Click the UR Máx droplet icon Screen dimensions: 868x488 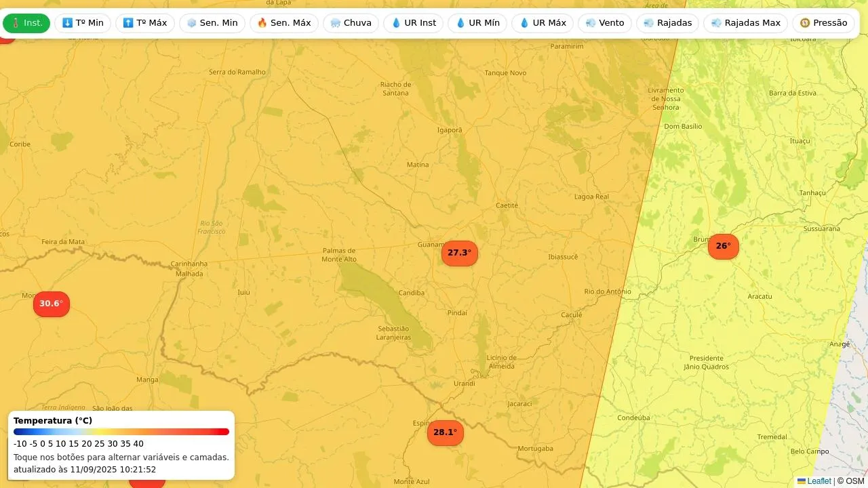(524, 23)
